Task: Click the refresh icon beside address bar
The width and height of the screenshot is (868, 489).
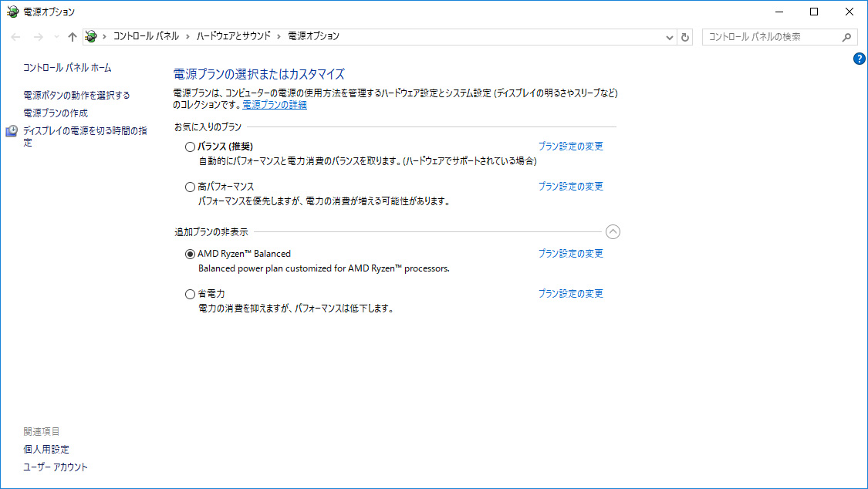Action: (x=685, y=37)
